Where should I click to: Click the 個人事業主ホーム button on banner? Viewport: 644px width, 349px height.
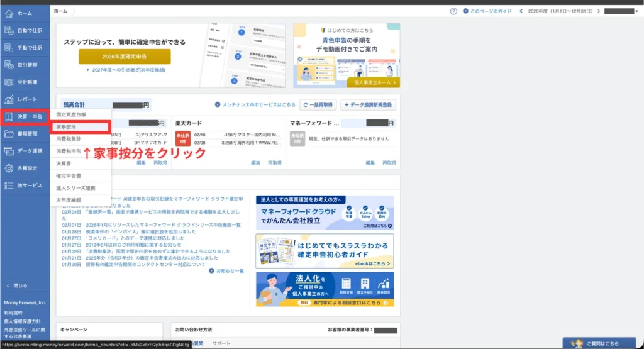pyautogui.click(x=374, y=82)
